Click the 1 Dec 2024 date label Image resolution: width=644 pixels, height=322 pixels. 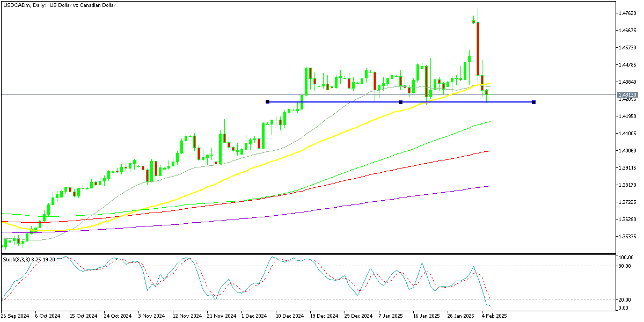(x=254, y=316)
